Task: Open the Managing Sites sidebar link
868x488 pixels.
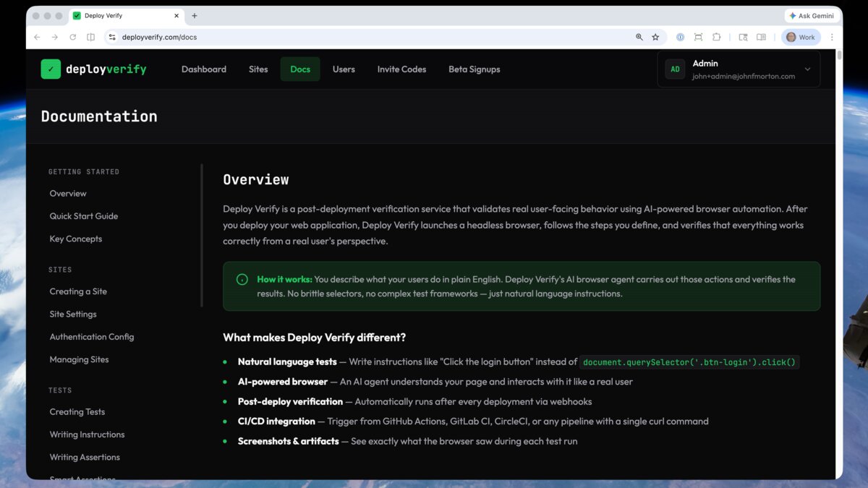Action: [x=79, y=360]
